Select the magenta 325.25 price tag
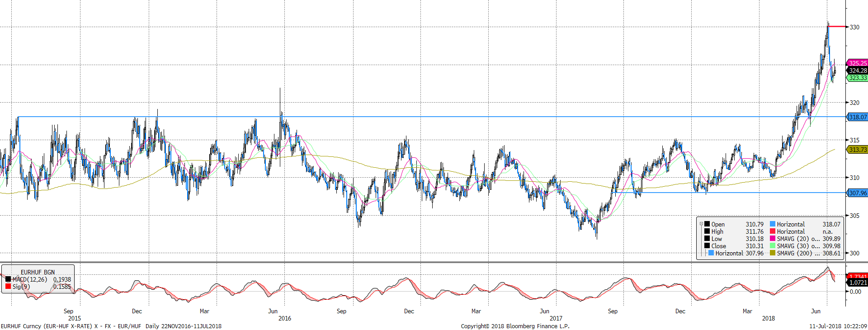Image resolution: width=868 pixels, height=330 pixels. click(x=857, y=63)
